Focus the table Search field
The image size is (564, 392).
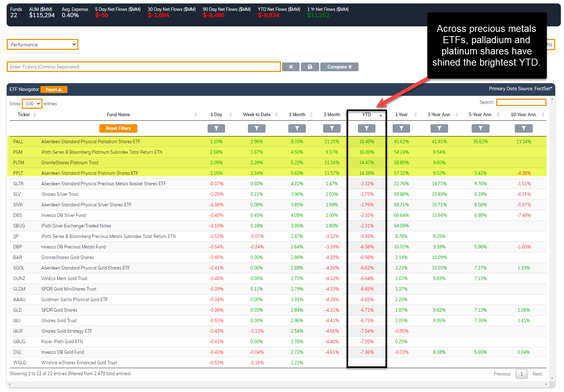point(521,102)
